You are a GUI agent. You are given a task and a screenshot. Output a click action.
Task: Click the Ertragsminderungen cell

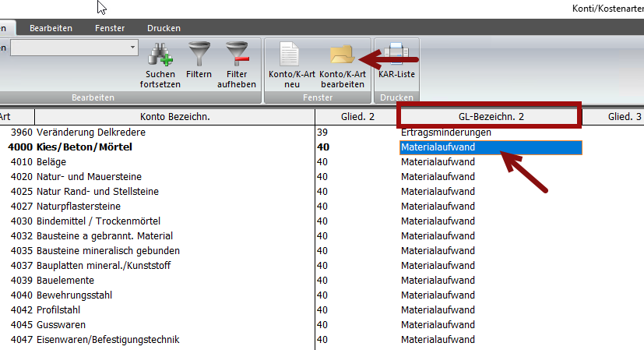click(445, 133)
